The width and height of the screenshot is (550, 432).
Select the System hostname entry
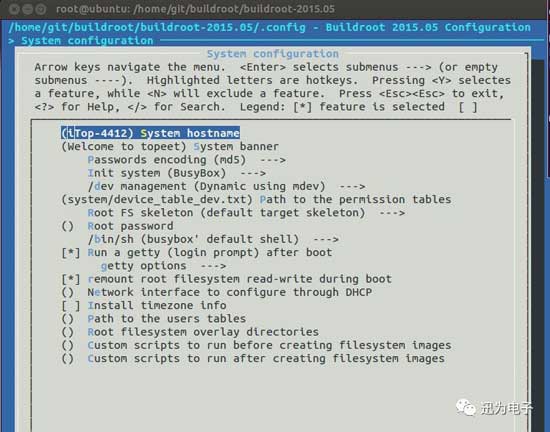point(150,133)
